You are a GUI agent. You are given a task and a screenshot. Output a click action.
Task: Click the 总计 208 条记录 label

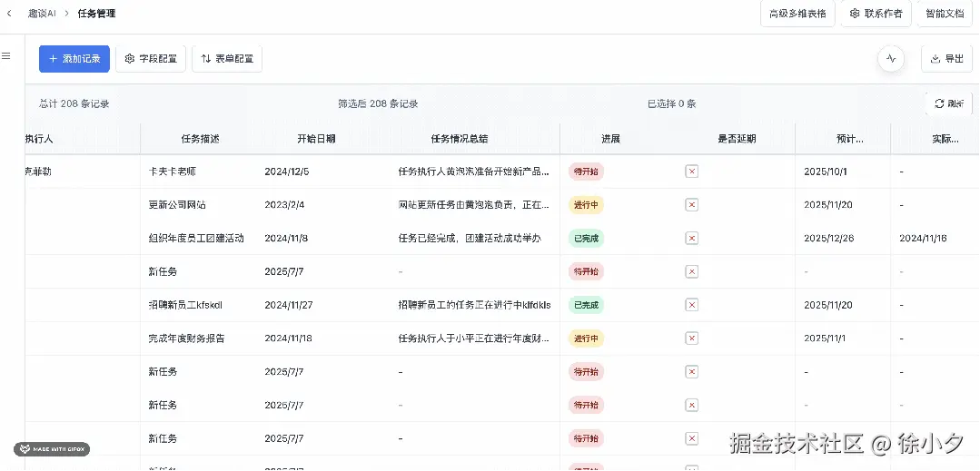(x=74, y=103)
